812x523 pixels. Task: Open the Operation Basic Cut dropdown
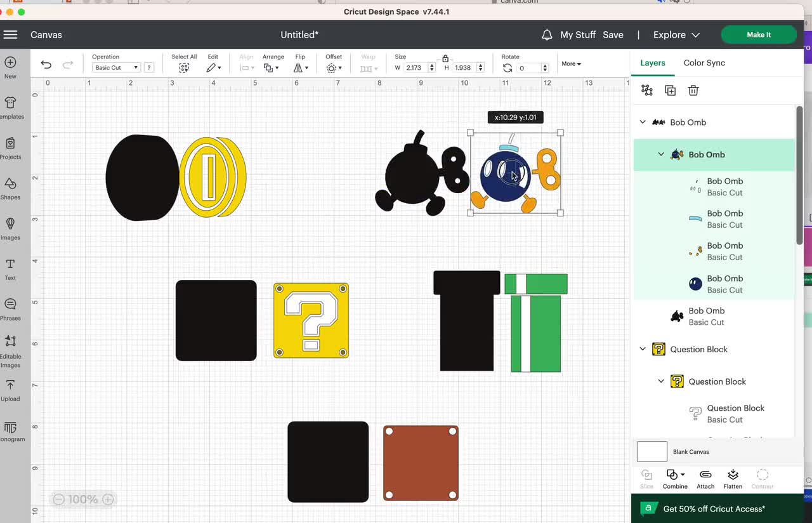click(116, 67)
